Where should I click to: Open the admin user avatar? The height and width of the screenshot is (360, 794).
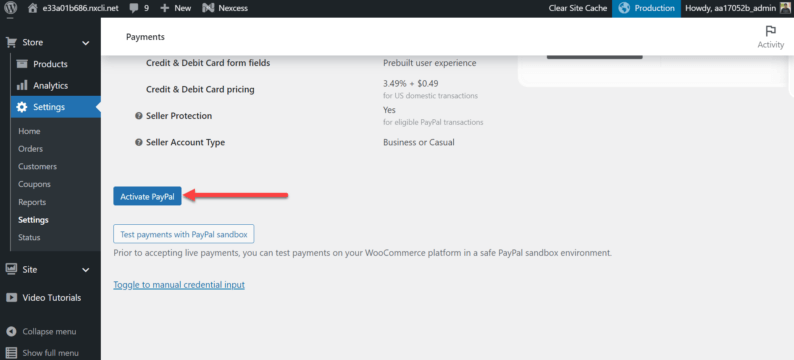coord(784,8)
